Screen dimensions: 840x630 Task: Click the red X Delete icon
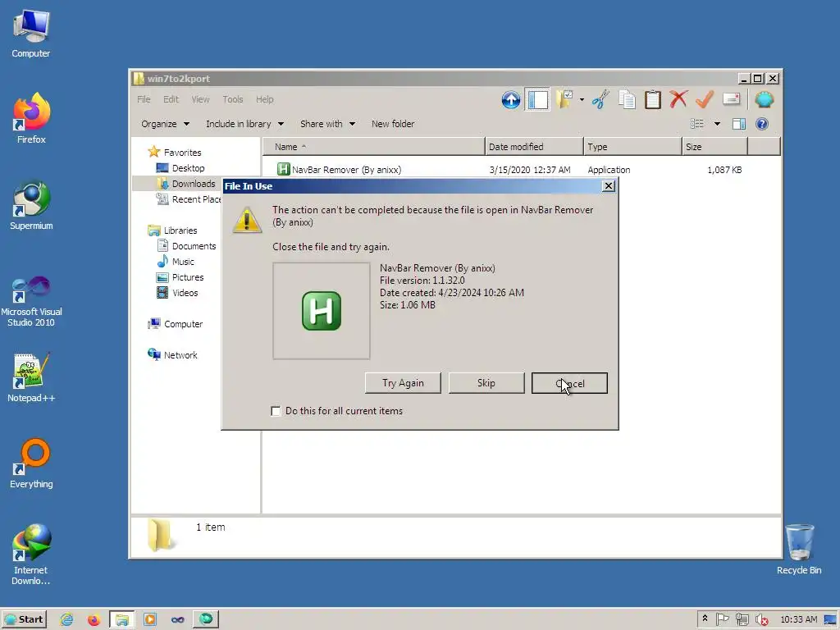(x=678, y=99)
